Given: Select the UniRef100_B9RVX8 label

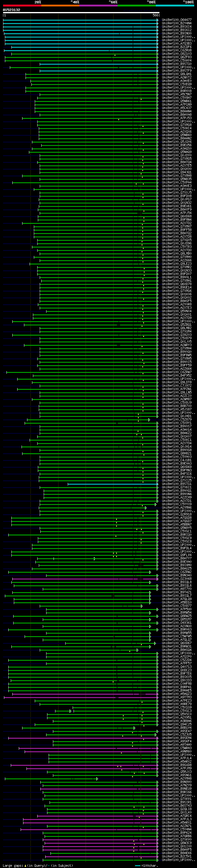Looking at the screenshot, I should tap(176, 91).
